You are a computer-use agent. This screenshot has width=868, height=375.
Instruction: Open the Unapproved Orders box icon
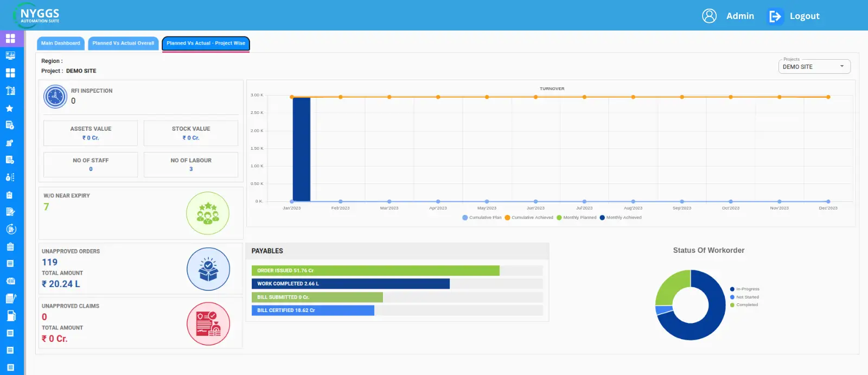click(x=208, y=269)
